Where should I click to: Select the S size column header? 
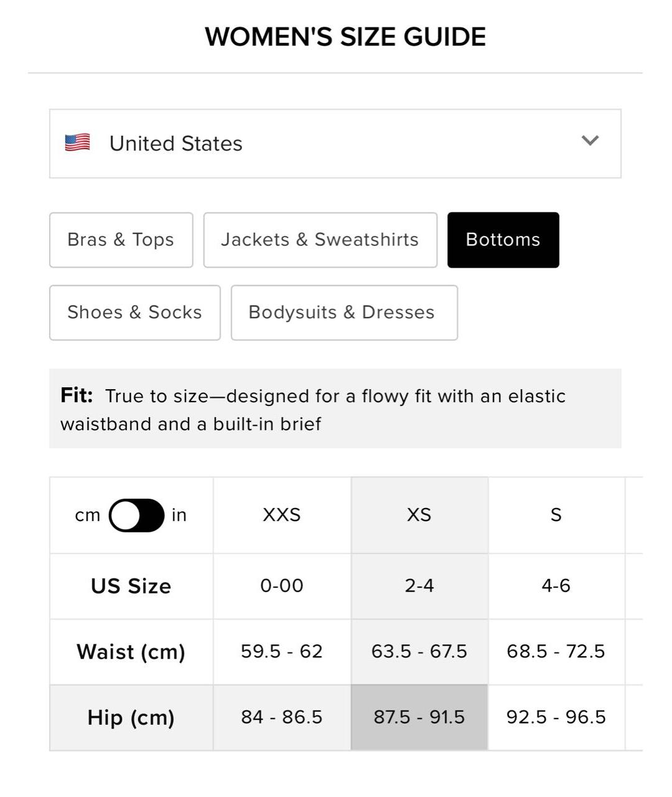556,516
